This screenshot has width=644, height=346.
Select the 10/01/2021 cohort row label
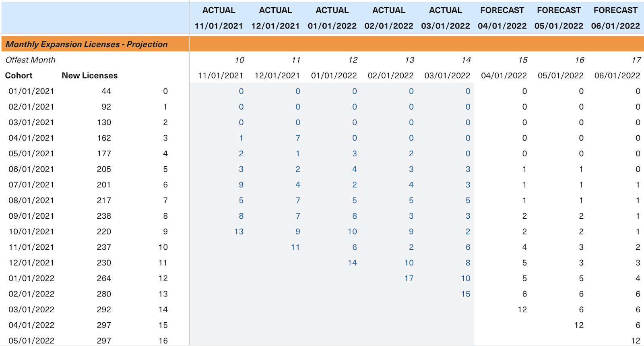click(x=31, y=232)
